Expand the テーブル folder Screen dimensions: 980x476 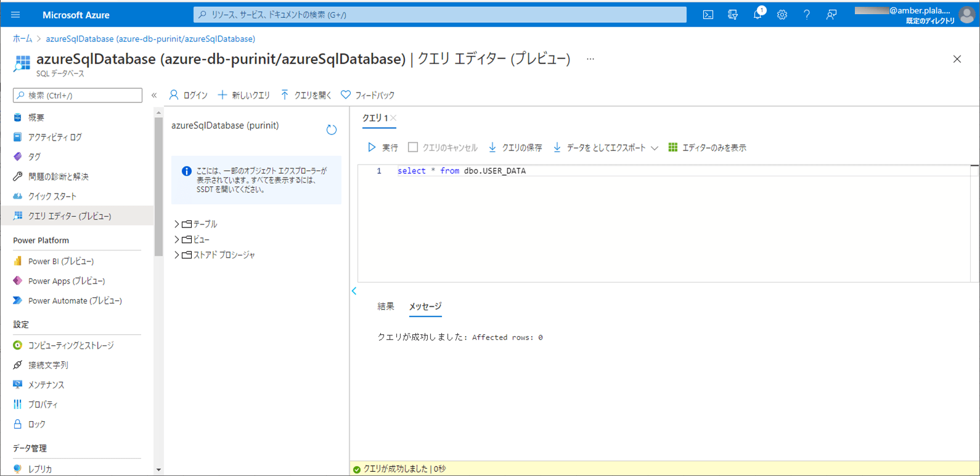tap(177, 224)
